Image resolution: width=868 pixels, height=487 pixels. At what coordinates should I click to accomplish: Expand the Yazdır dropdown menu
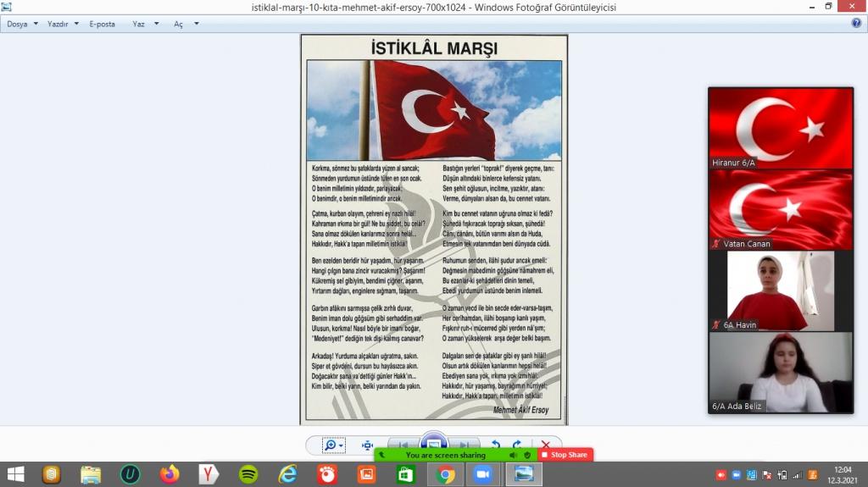click(x=62, y=24)
